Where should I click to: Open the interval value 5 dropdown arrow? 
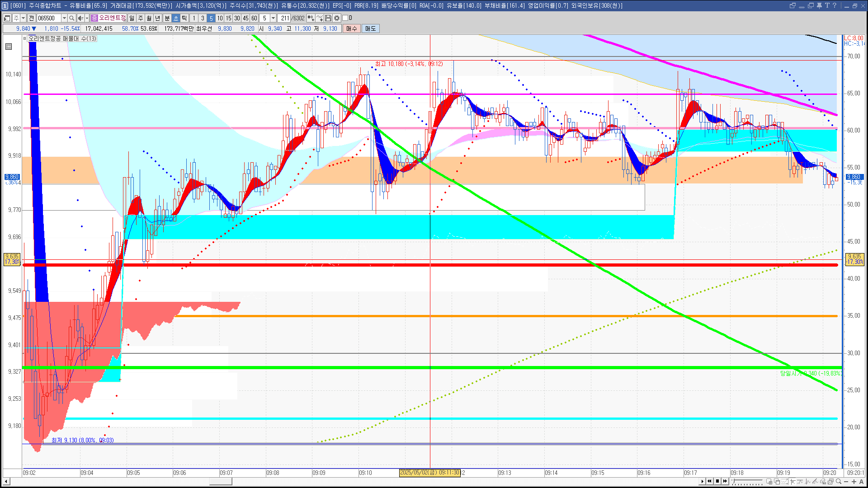(x=273, y=18)
